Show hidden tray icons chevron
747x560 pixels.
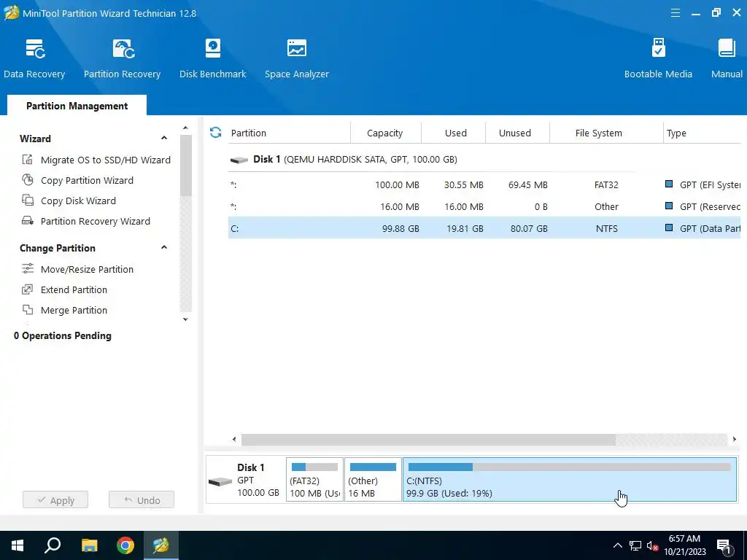click(617, 545)
